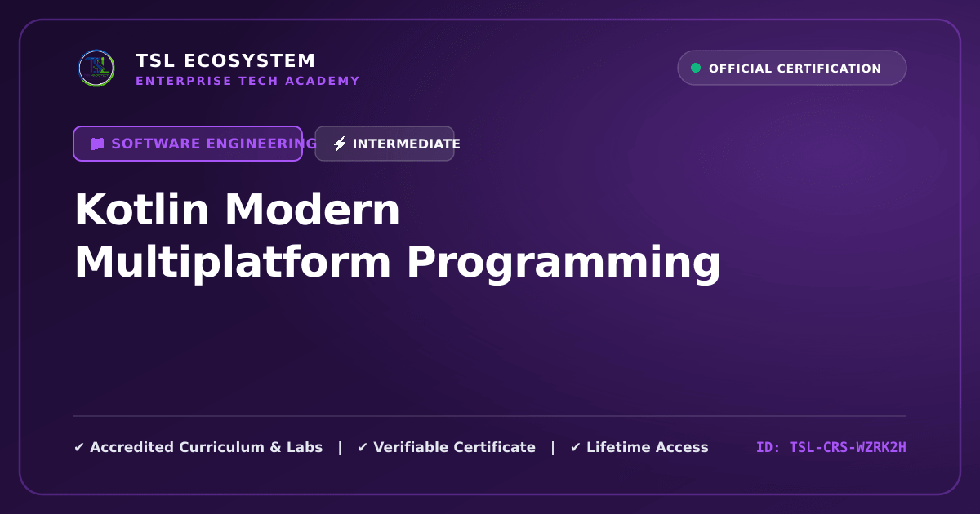Select the Software Engineering category badge
This screenshot has height=514, width=980.
(x=188, y=144)
